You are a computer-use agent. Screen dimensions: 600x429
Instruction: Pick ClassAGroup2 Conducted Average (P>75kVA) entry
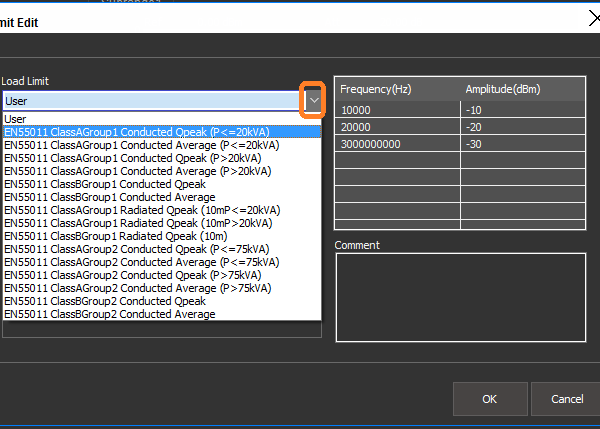[138, 288]
